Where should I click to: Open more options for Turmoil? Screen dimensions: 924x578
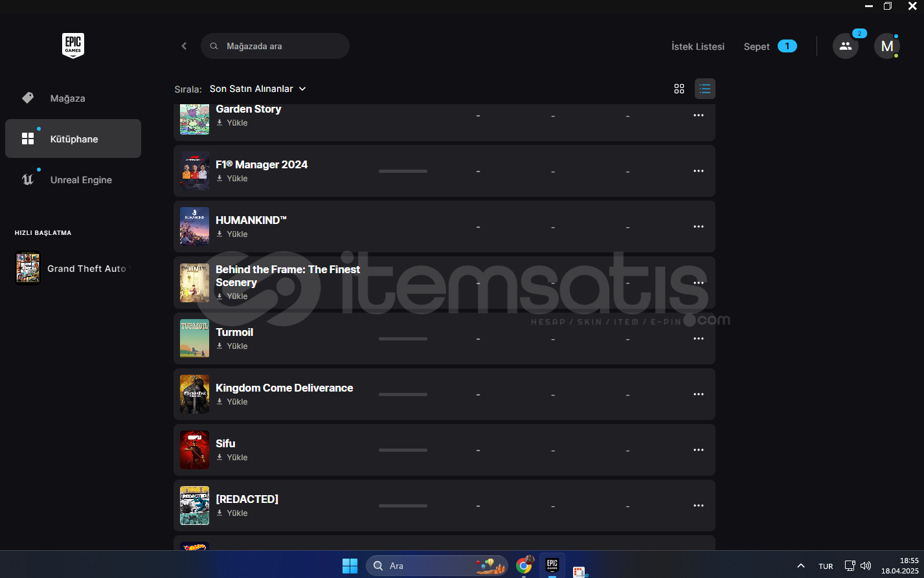699,339
